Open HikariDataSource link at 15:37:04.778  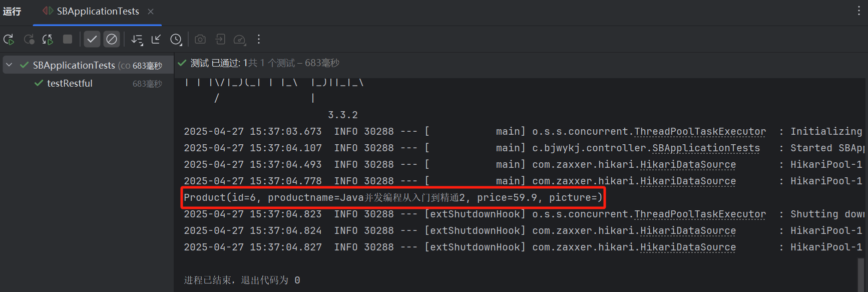coord(688,181)
